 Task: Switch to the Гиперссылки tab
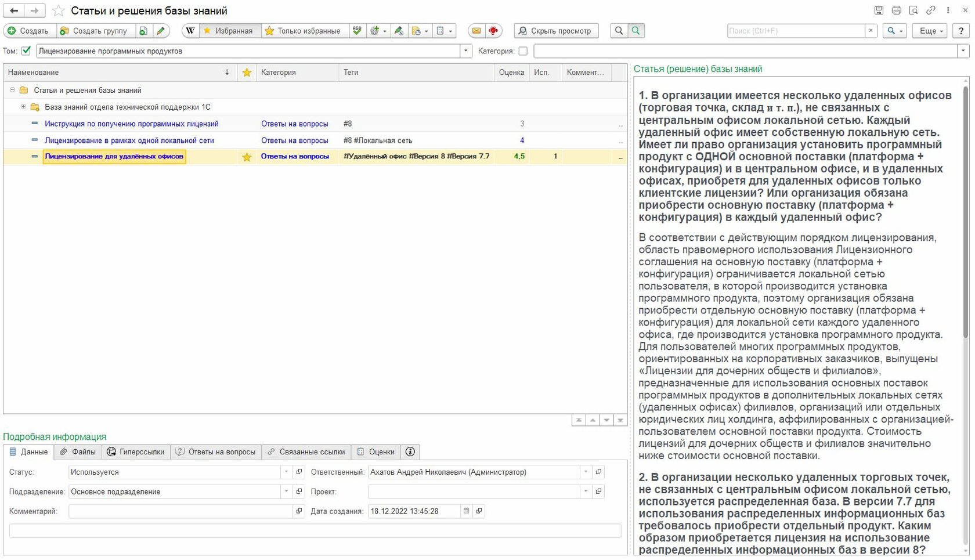[x=136, y=452]
